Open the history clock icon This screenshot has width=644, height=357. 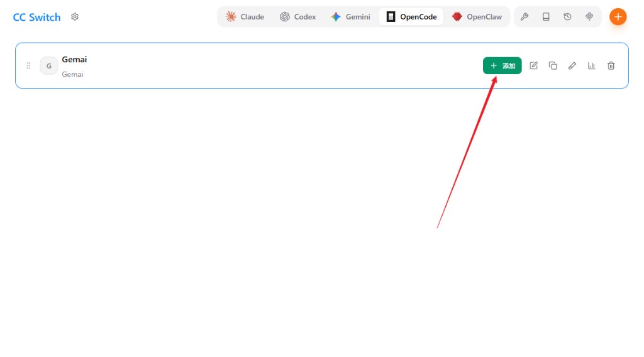pos(567,17)
